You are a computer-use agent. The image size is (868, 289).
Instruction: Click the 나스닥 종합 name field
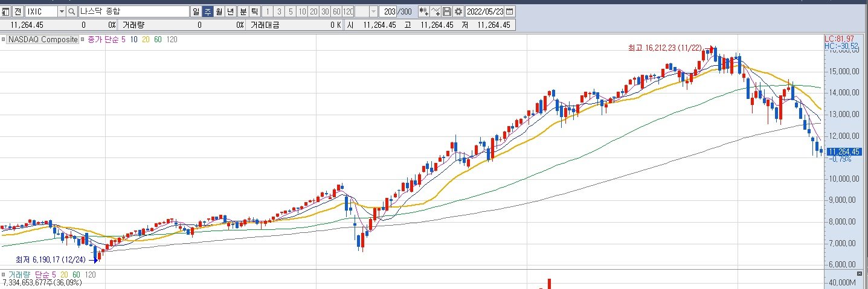[133, 11]
